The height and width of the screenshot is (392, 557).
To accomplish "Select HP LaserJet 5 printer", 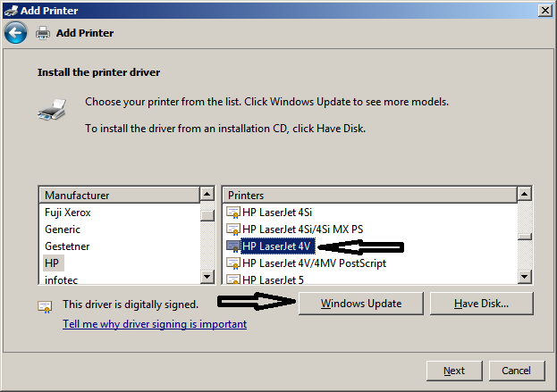I will (x=273, y=279).
